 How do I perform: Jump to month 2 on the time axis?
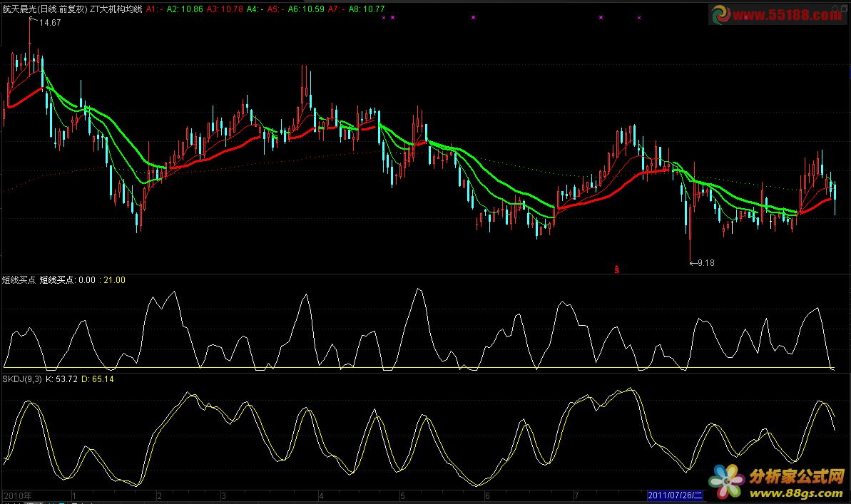click(159, 496)
